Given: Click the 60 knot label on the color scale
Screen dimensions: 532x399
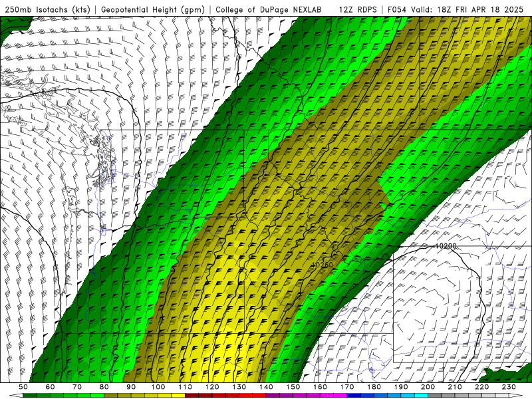Looking at the screenshot, I should [51, 387].
